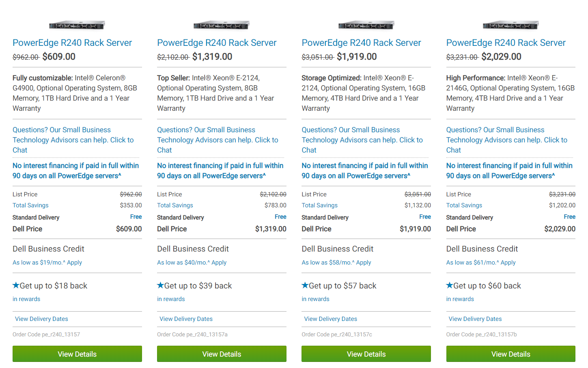Click the $1,919.00 server thumbnail image
This screenshot has height=368, width=588.
point(366,26)
